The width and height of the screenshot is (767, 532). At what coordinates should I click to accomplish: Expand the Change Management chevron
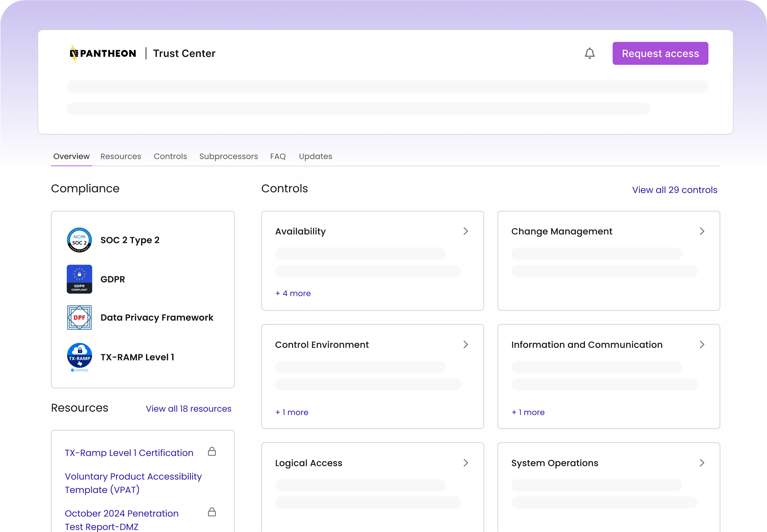tap(702, 231)
